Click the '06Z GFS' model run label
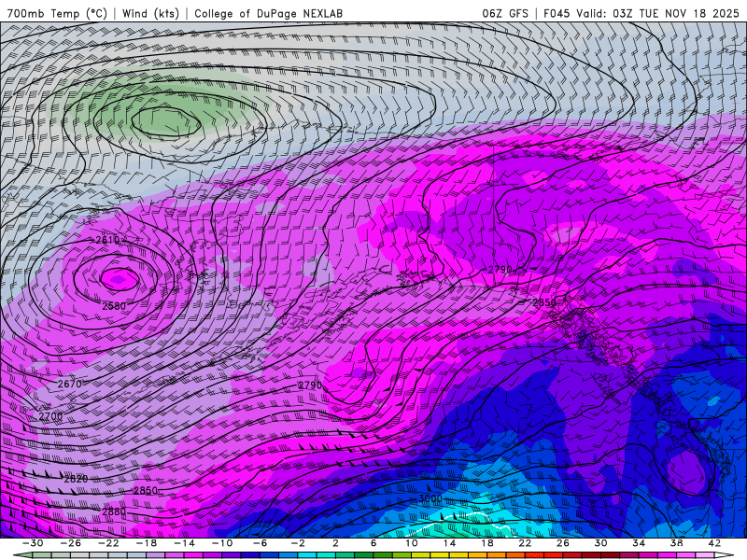Screen dimensions: 747x560 [505, 13]
